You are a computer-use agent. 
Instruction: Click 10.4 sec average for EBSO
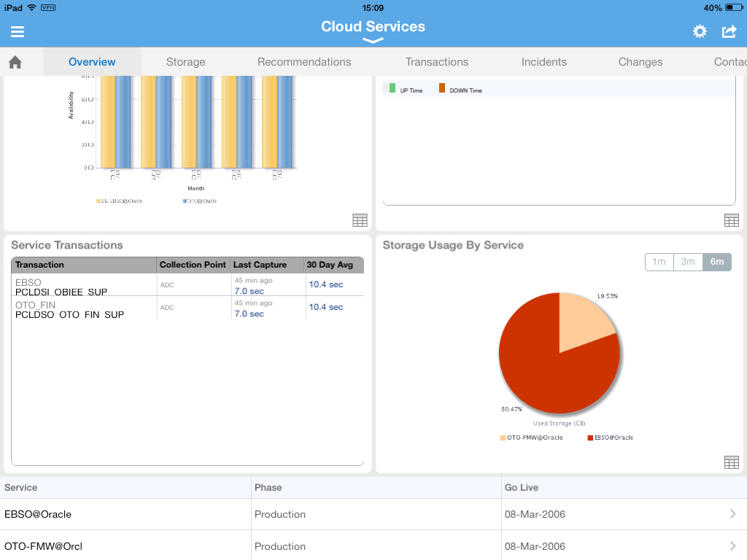(326, 284)
